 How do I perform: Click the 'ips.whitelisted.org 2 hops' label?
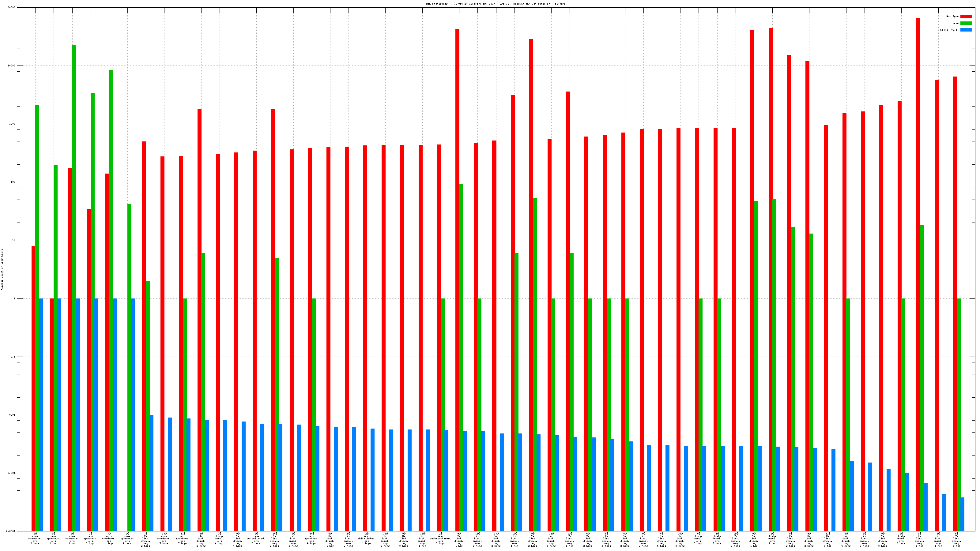tap(367, 539)
